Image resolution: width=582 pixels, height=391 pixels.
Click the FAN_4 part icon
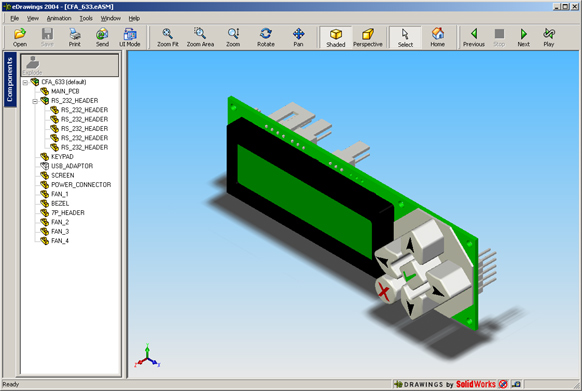(x=45, y=241)
